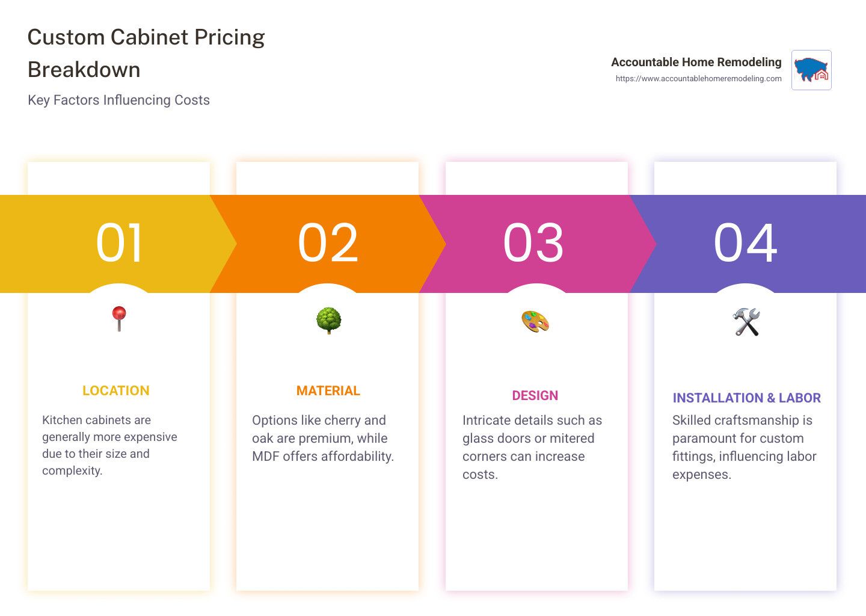This screenshot has height=616, width=866.
Task: Click the INSTALLATION & LABOR heading
Action: pyautogui.click(x=746, y=398)
